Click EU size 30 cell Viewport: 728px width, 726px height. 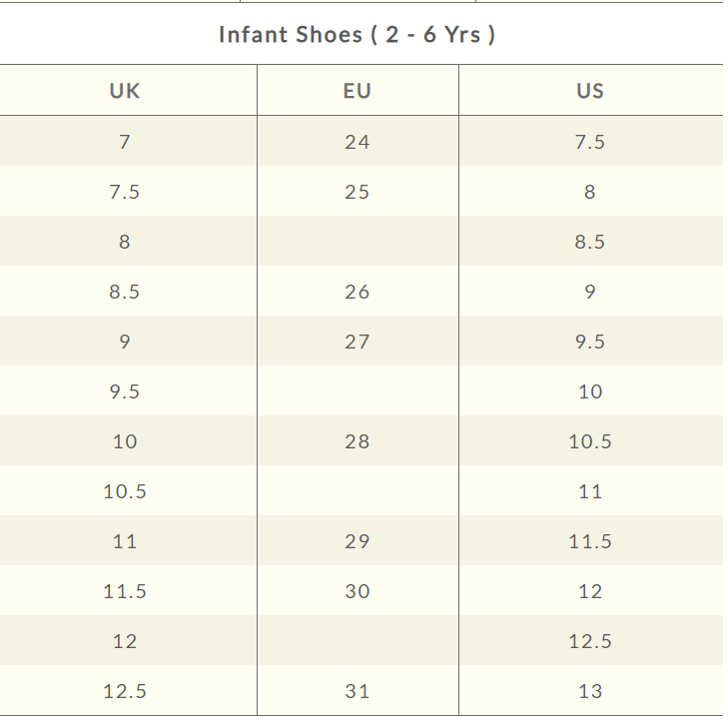[357, 591]
